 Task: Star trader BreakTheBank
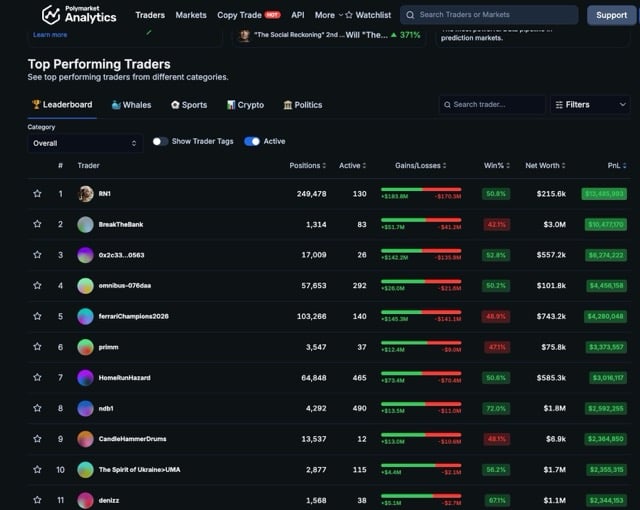(37, 224)
